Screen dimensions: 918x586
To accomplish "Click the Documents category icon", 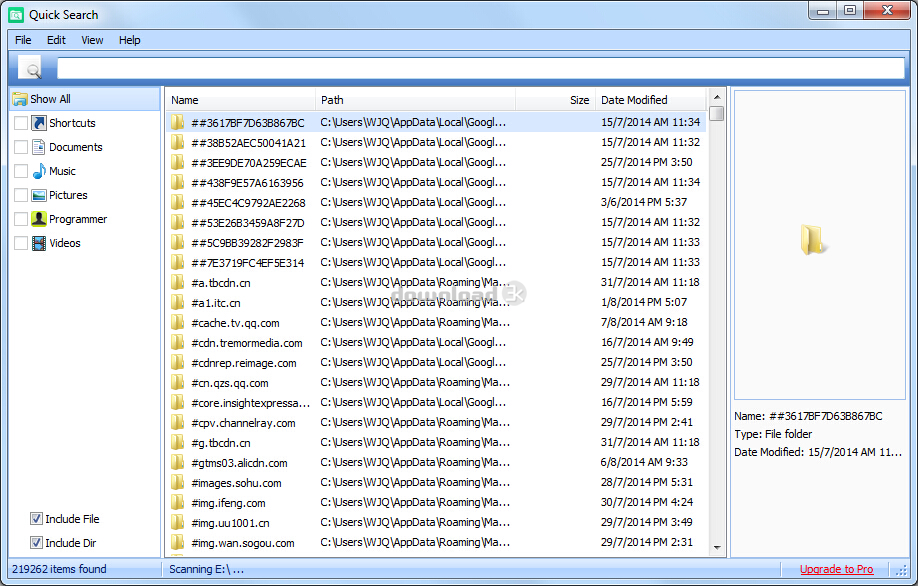I will (x=39, y=147).
